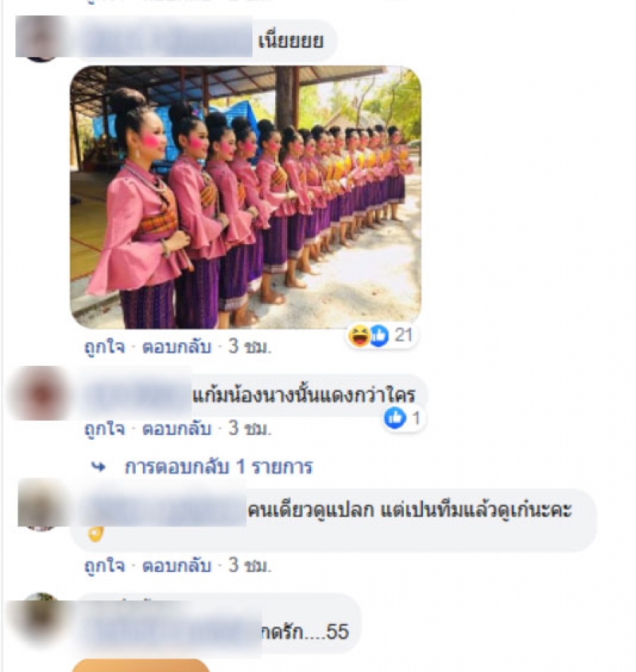
Task: Open avatar beside คนเดียวดูแปลก comment
Action: point(41,505)
